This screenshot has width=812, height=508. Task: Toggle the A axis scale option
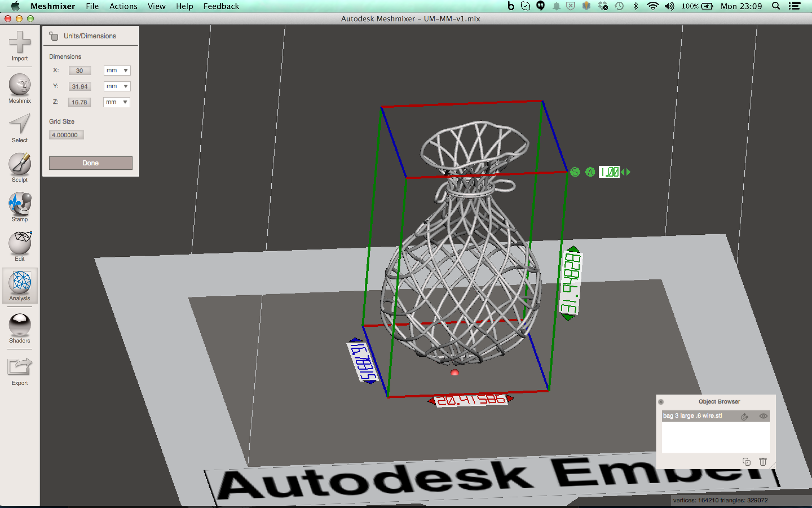(x=590, y=172)
